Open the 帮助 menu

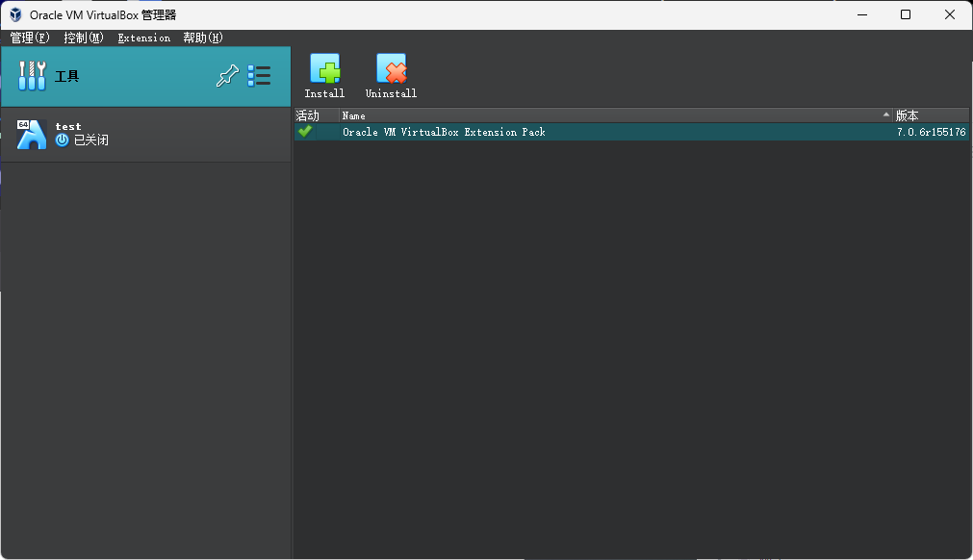202,38
